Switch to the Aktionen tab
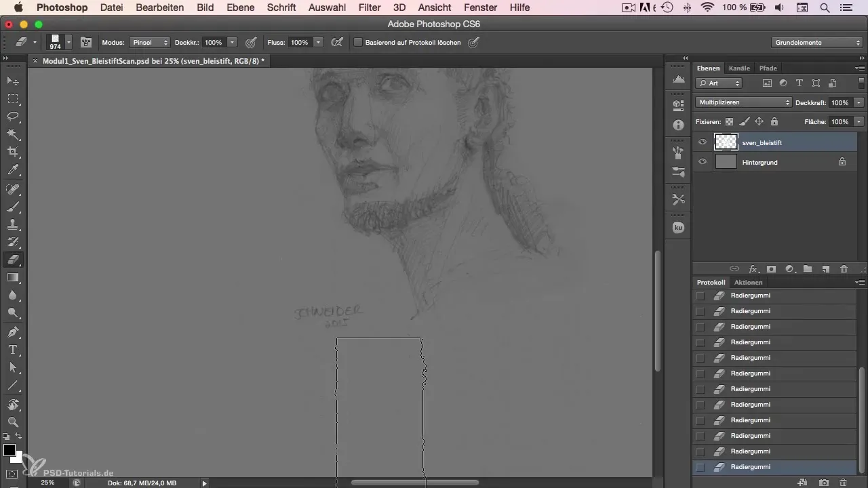The height and width of the screenshot is (488, 868). pos(748,282)
